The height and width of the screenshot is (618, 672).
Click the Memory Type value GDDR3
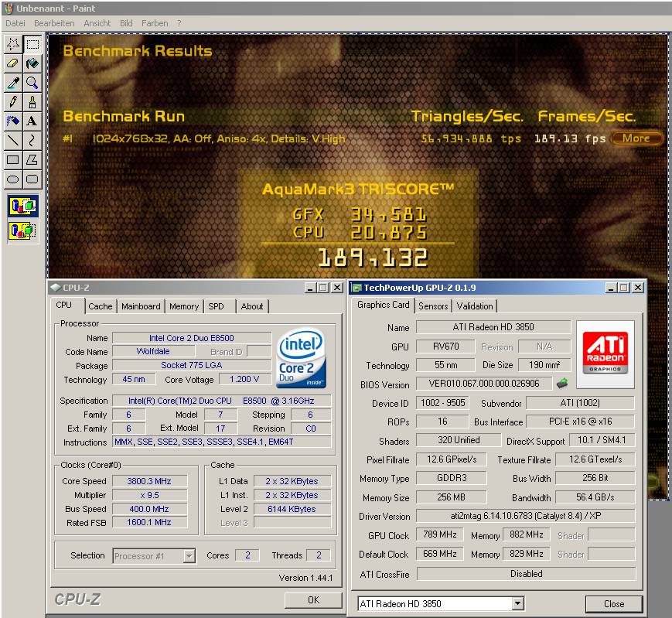pyautogui.click(x=452, y=478)
